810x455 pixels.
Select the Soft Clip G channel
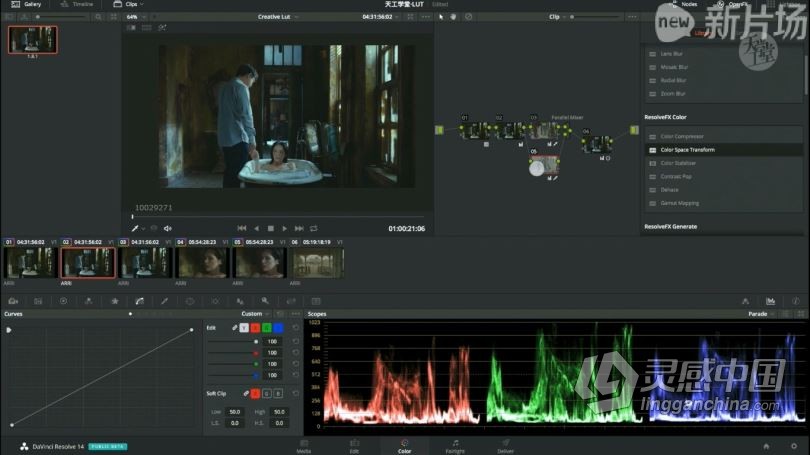tap(267, 394)
